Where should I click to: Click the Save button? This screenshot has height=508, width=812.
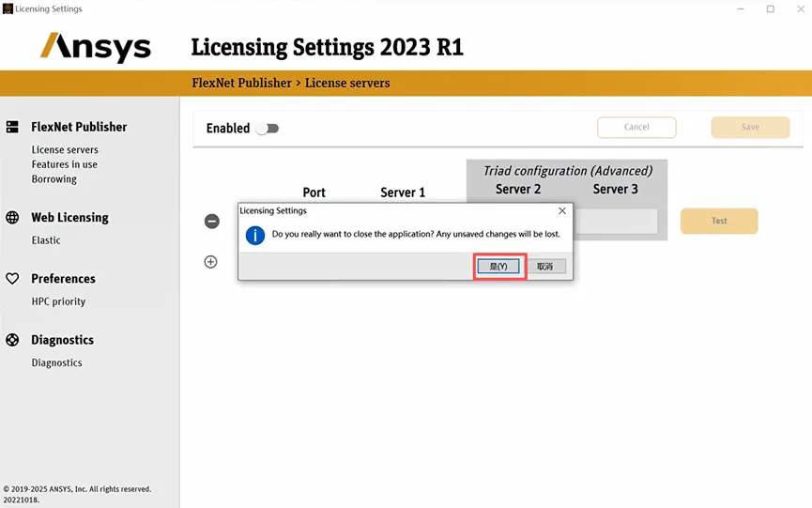750,128
